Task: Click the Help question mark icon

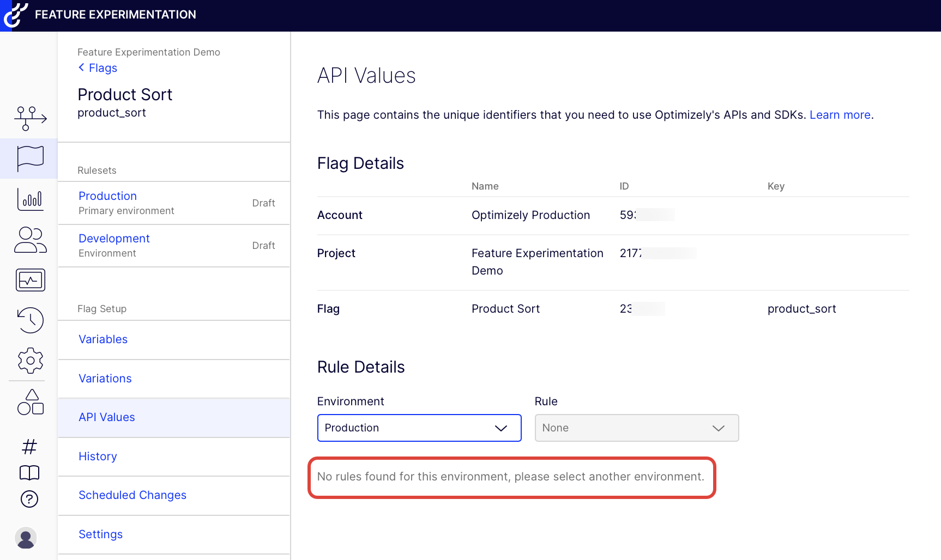Action: point(29,499)
